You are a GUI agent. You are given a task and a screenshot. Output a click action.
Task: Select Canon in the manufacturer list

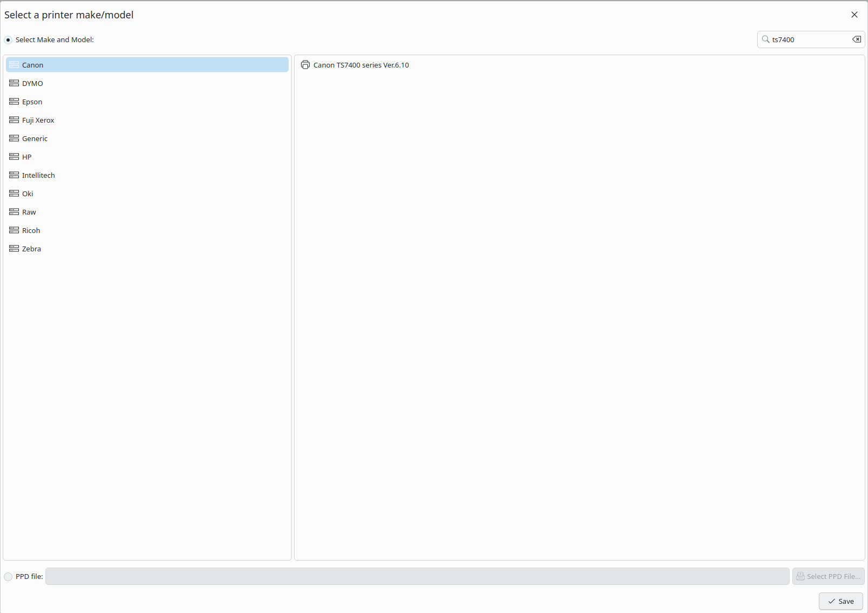coord(33,65)
